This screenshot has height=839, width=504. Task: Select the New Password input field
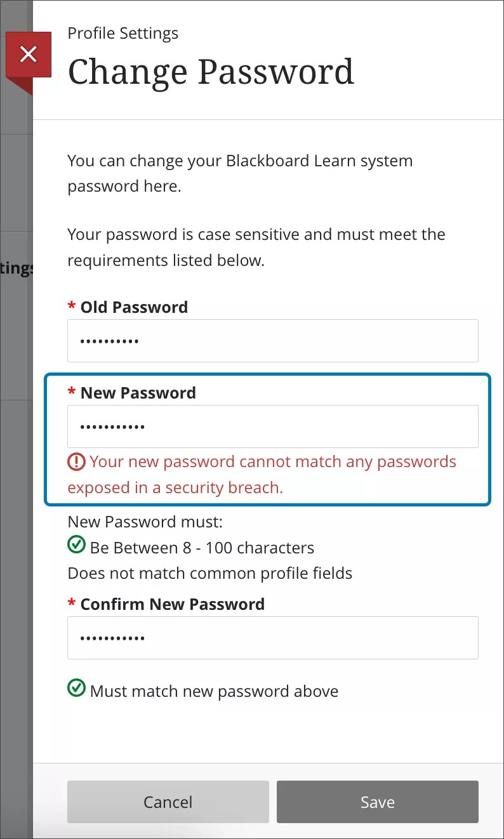tap(273, 426)
